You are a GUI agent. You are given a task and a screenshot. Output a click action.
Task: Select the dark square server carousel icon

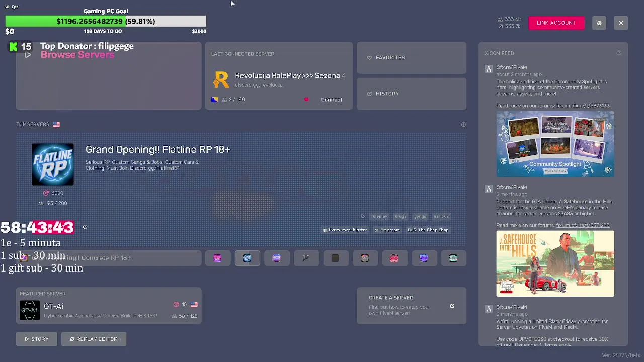tap(335, 258)
